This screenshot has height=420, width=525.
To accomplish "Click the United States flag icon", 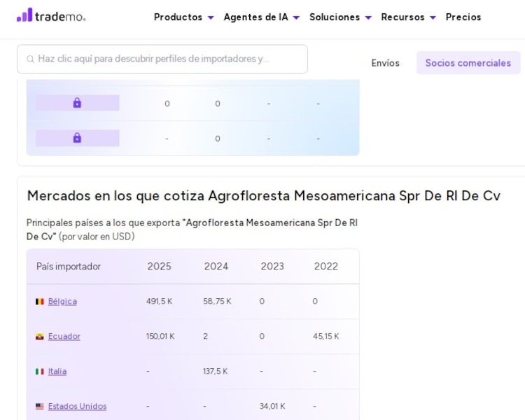I will (x=39, y=406).
